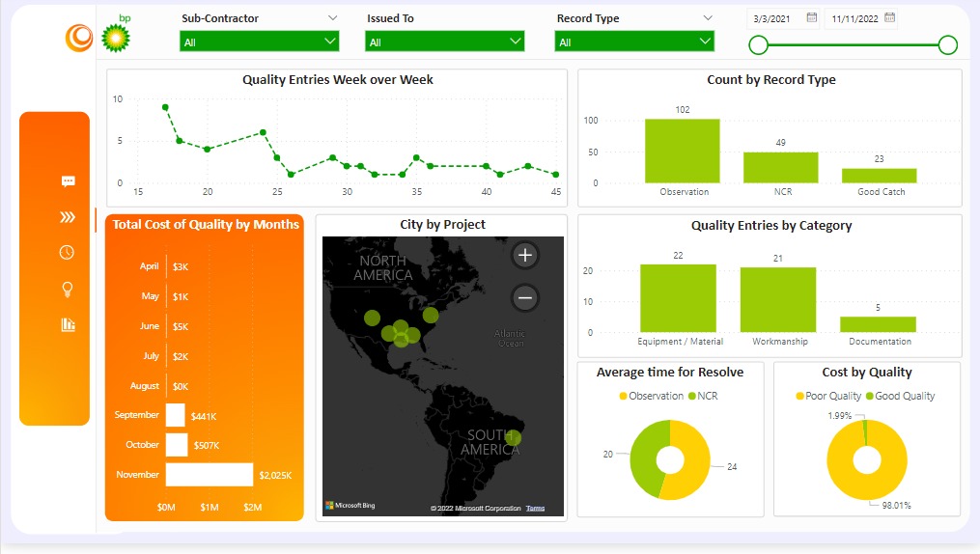Zoom in on the City by Project map

[x=525, y=256]
